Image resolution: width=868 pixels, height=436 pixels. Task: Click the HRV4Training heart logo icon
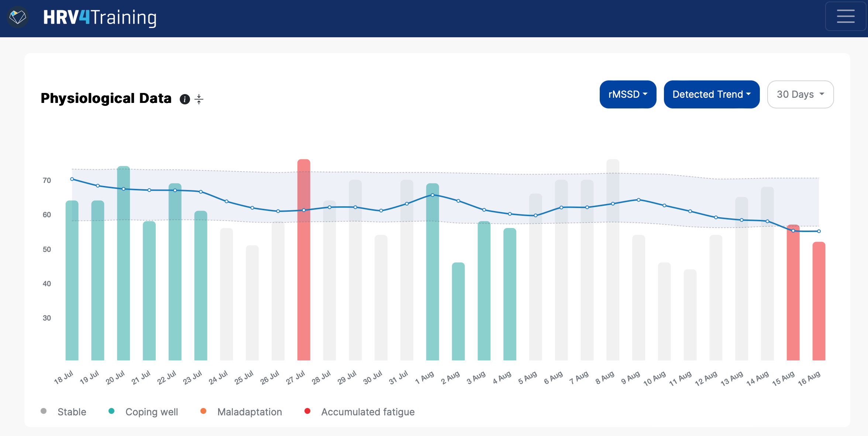point(18,17)
